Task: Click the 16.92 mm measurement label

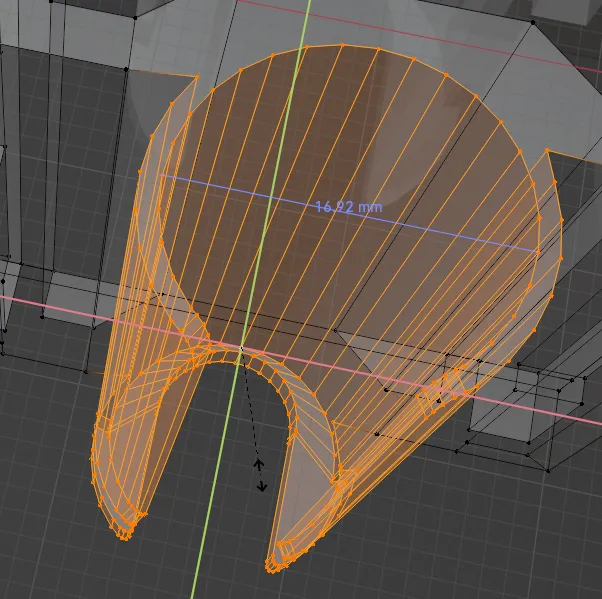Action: (348, 207)
